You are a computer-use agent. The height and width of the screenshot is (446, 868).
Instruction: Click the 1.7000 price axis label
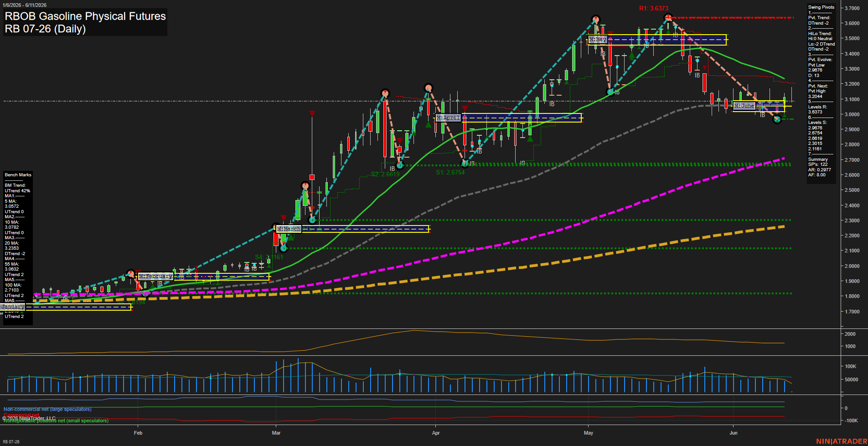click(x=852, y=312)
